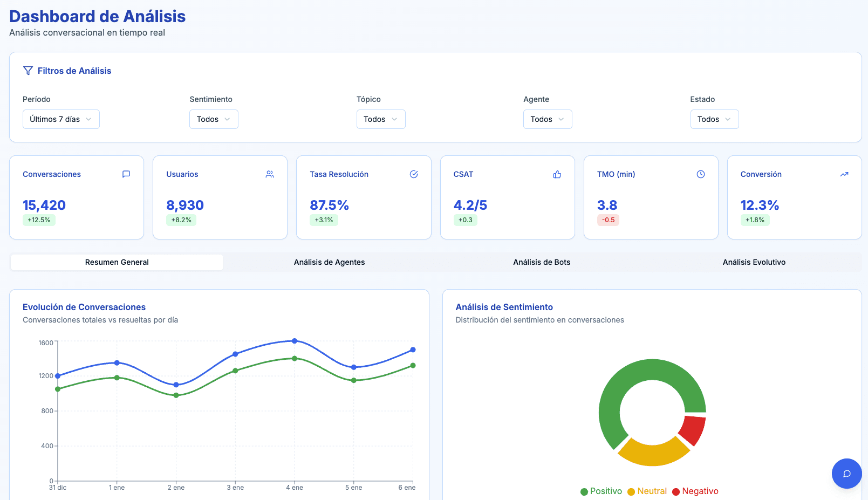The width and height of the screenshot is (868, 500).
Task: Click the 12.3% conversion value
Action: click(x=760, y=205)
